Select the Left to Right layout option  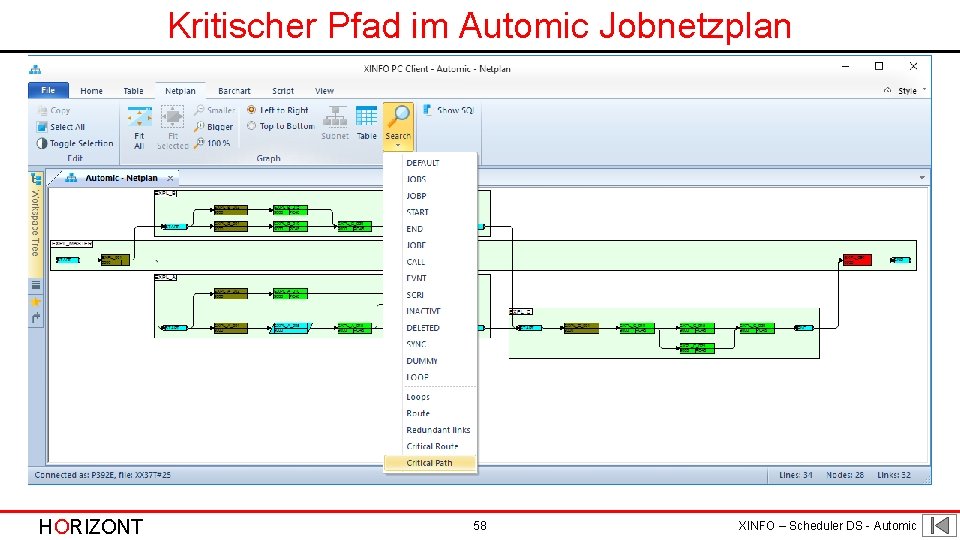click(278, 110)
